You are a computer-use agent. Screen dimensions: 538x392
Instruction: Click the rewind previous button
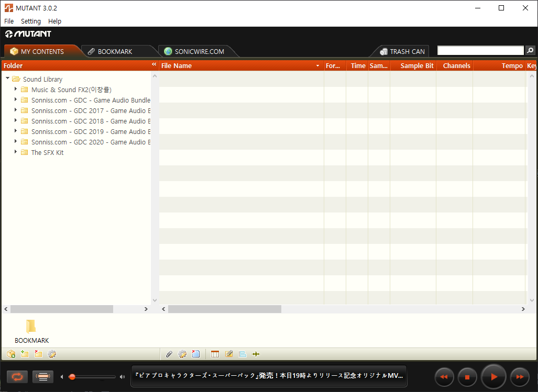click(444, 377)
